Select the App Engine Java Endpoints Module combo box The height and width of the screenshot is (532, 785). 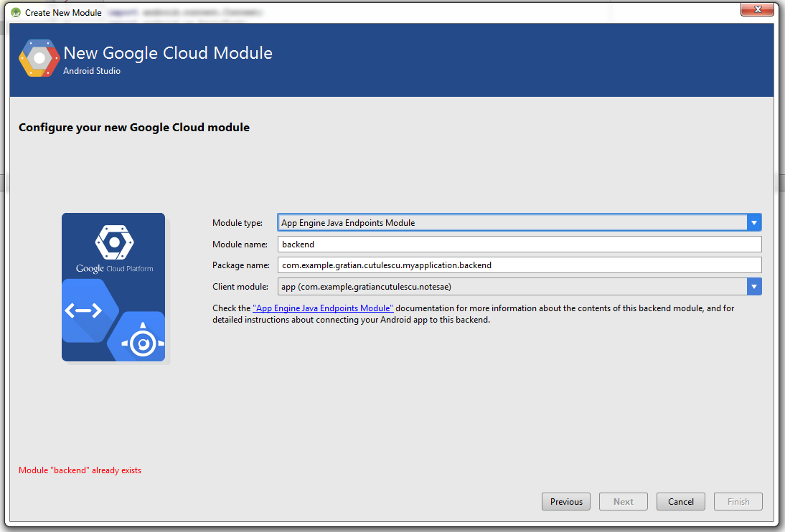511,223
